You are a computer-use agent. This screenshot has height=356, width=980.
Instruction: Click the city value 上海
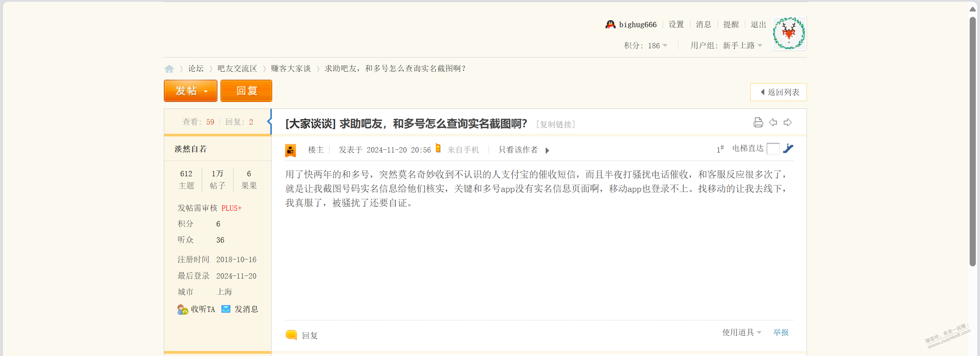pos(224,292)
